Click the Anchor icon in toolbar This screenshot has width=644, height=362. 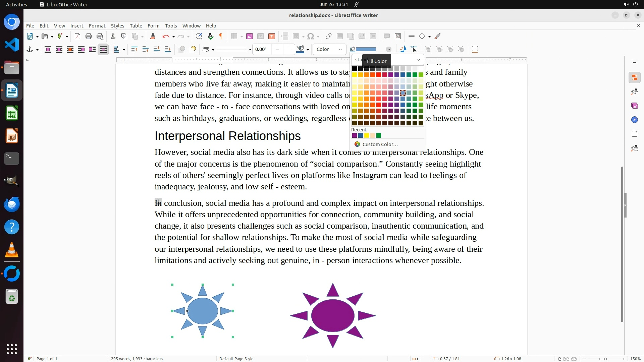pyautogui.click(x=30, y=50)
